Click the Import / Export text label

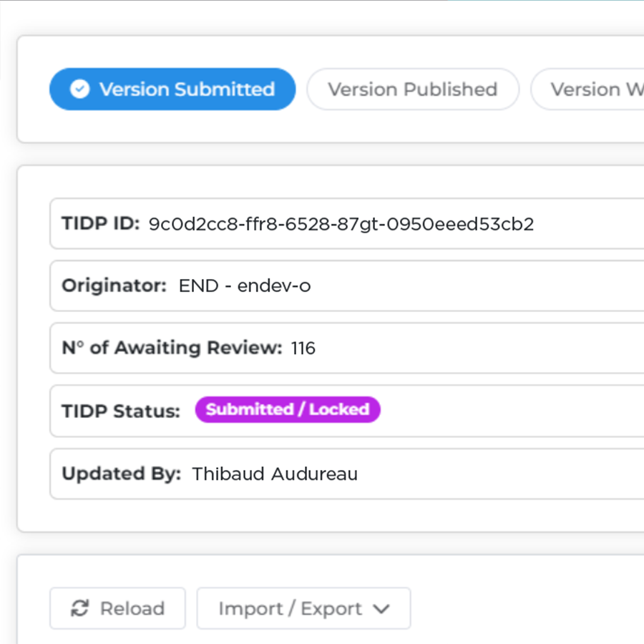point(290,608)
